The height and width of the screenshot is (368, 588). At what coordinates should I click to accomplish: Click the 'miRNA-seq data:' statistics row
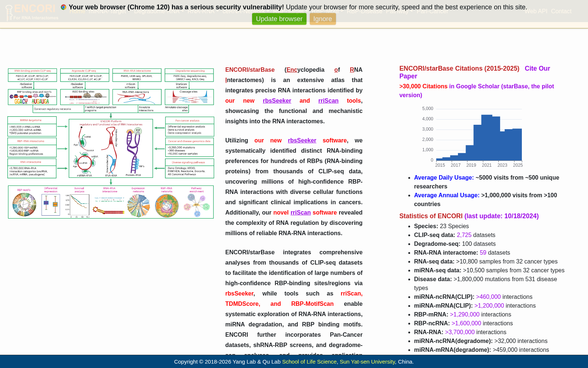click(x=489, y=270)
